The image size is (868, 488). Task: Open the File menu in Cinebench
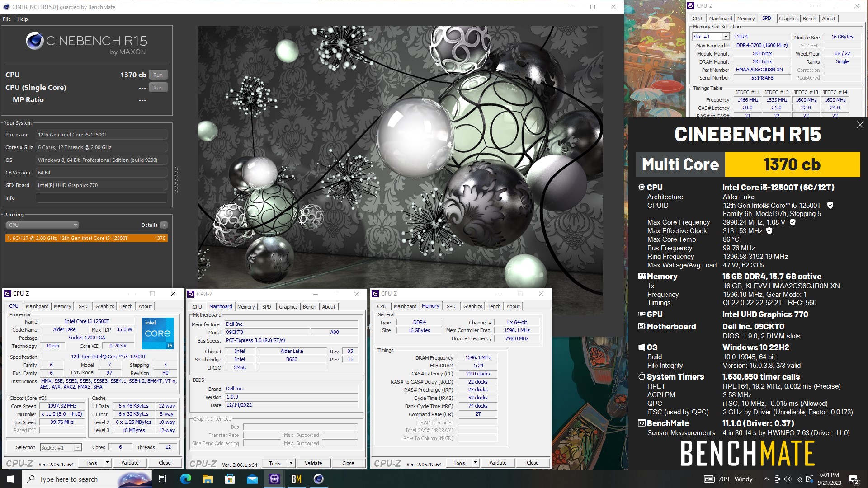click(x=7, y=19)
